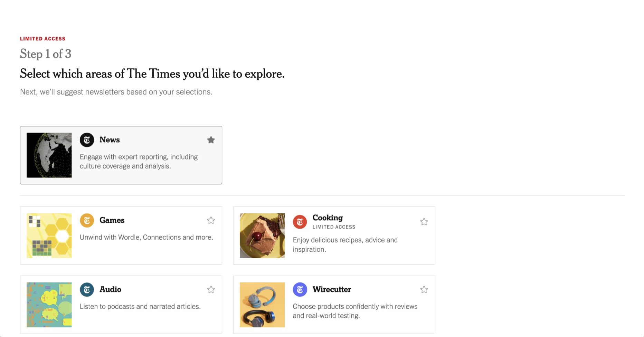Toggle the Cooking star icon
Image resolution: width=644 pixels, height=337 pixels.
coord(424,222)
